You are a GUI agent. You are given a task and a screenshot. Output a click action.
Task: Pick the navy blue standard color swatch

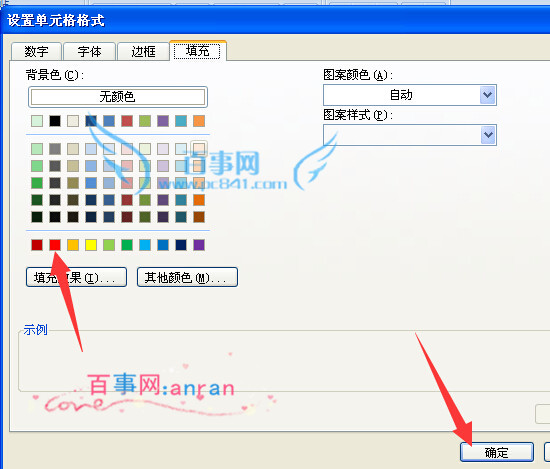(181, 244)
